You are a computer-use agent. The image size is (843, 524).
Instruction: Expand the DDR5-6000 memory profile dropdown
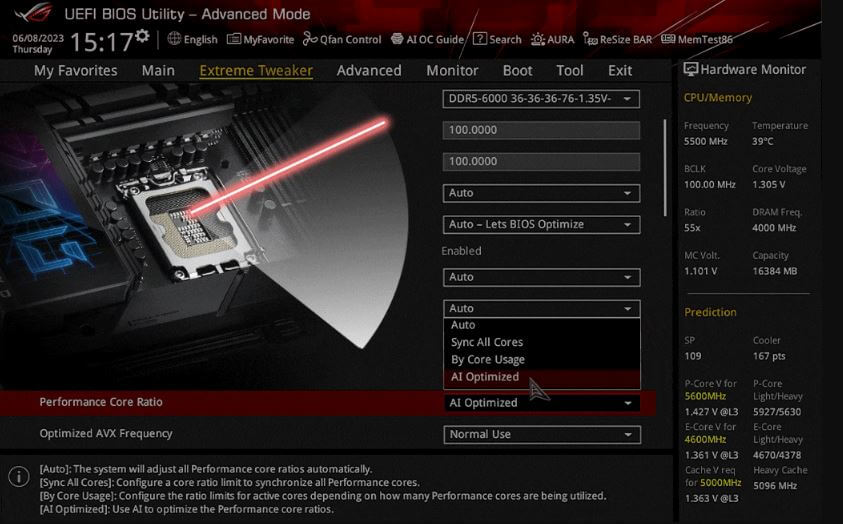pos(541,99)
